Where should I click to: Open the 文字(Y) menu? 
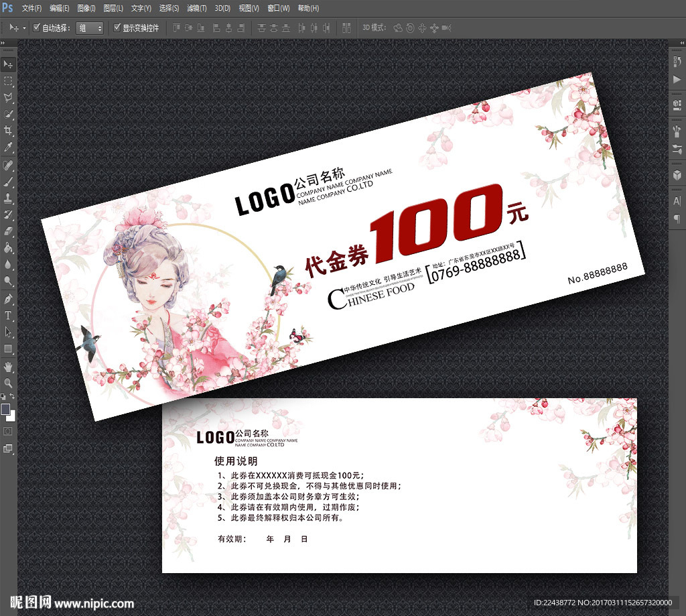click(x=141, y=8)
